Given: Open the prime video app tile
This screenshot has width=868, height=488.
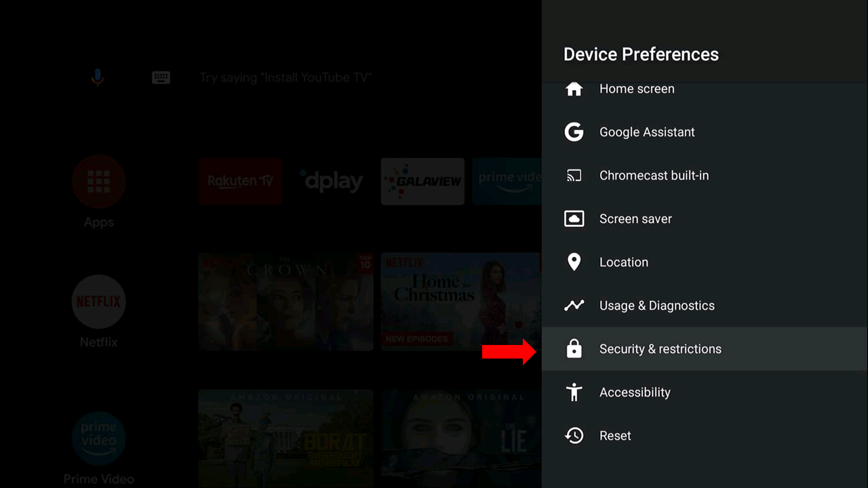Looking at the screenshot, I should (x=507, y=182).
